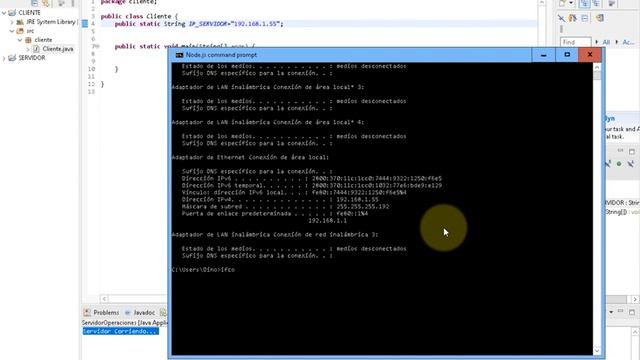Click the IP_SERVIDOR string value in the editor
640x360 pixels.
point(256,24)
